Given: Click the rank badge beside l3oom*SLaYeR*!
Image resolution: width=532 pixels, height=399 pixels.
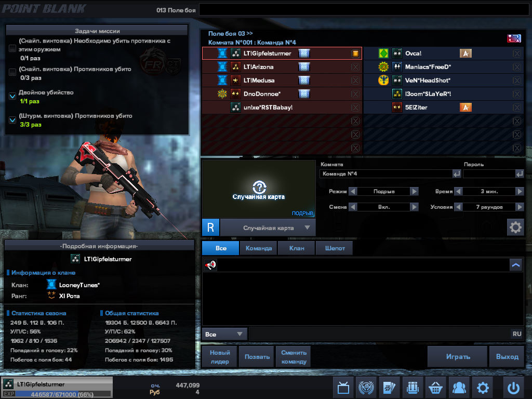Looking at the screenshot, I should (x=397, y=94).
